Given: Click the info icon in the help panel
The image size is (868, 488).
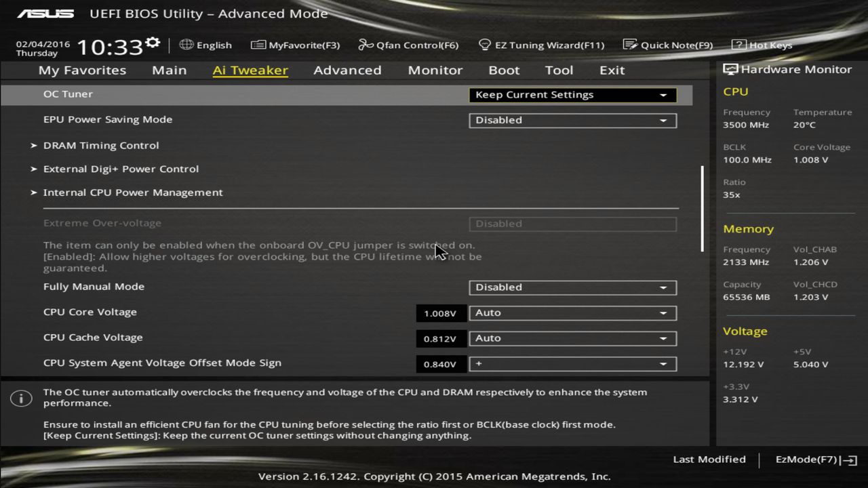Looking at the screenshot, I should point(21,399).
